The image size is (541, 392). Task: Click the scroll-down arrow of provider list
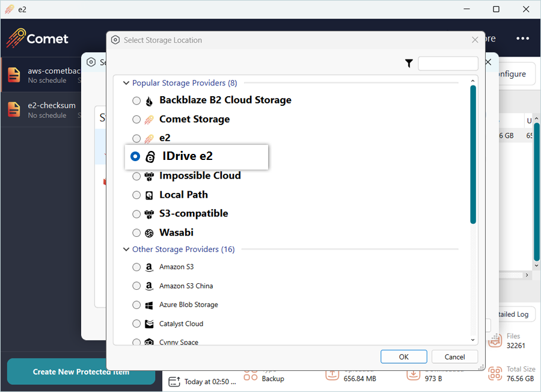(472, 340)
